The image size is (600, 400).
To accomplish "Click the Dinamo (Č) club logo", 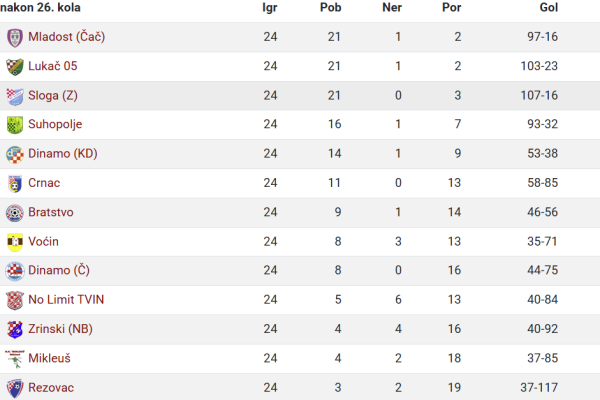I will pos(15,271).
